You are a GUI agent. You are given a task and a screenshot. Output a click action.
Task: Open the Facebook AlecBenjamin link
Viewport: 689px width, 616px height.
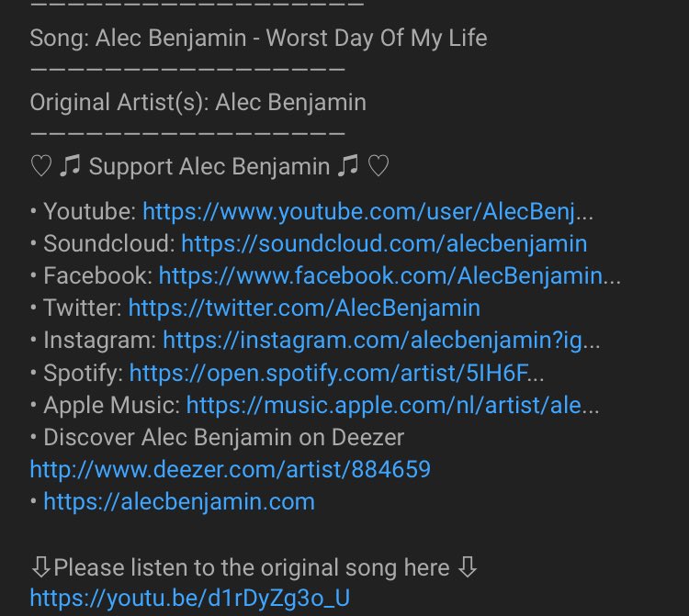click(390, 276)
